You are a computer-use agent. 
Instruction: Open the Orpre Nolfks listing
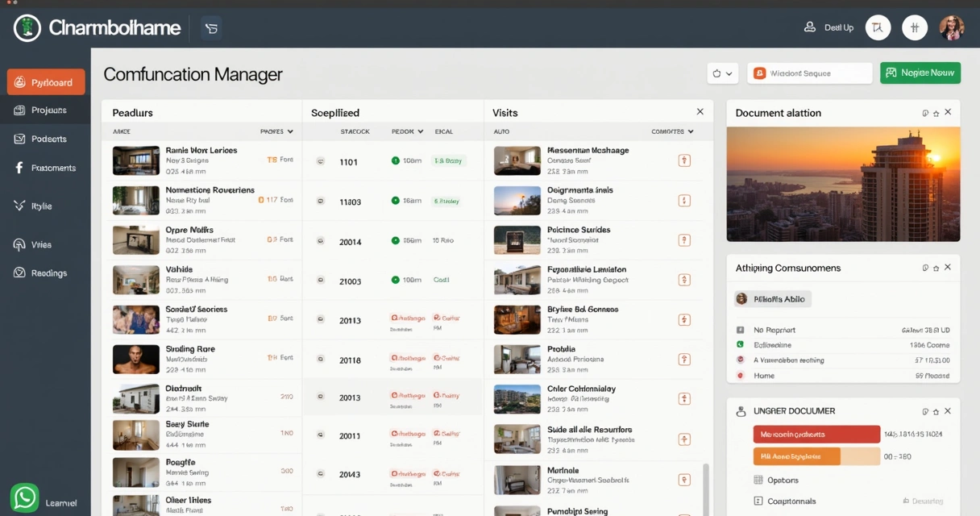(x=201, y=239)
